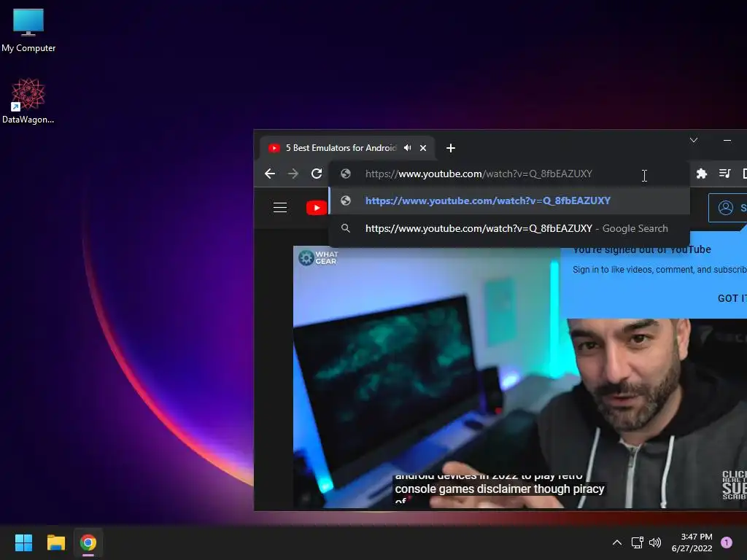
Task: Open the YouTube hamburger guide menu
Action: coord(280,208)
